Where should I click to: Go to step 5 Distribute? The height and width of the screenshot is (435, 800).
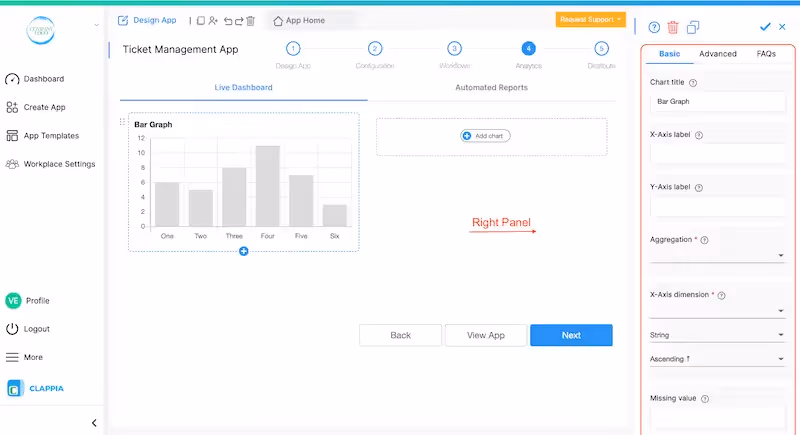coord(602,49)
